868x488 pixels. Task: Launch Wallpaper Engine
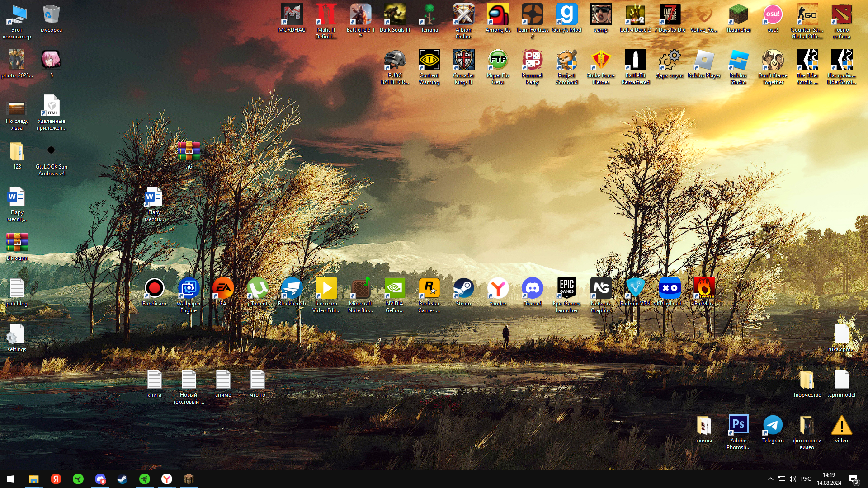click(189, 296)
